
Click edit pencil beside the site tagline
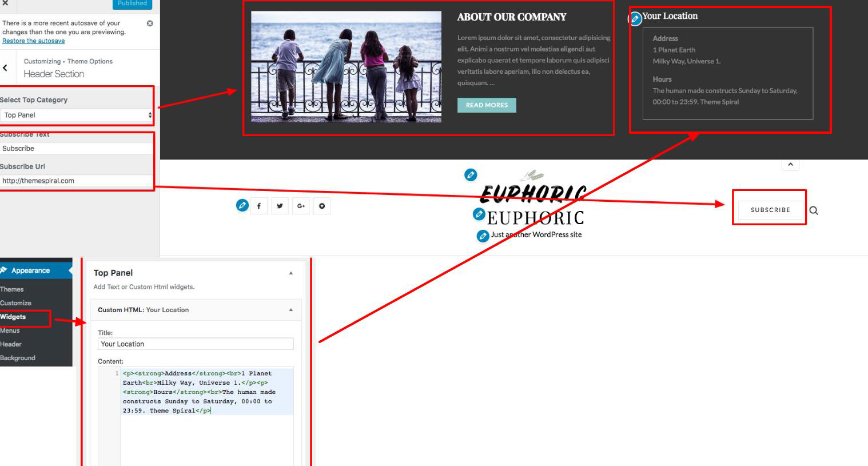click(483, 236)
